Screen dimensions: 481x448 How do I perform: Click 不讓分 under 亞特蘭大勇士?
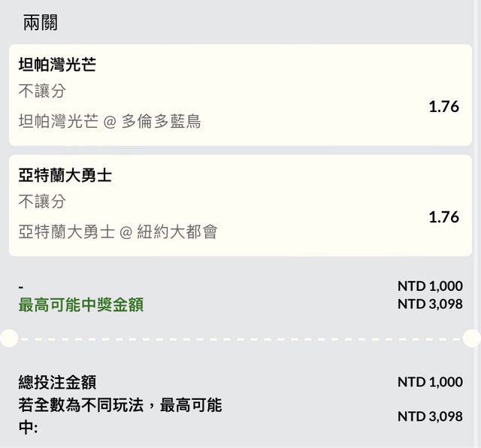point(42,202)
